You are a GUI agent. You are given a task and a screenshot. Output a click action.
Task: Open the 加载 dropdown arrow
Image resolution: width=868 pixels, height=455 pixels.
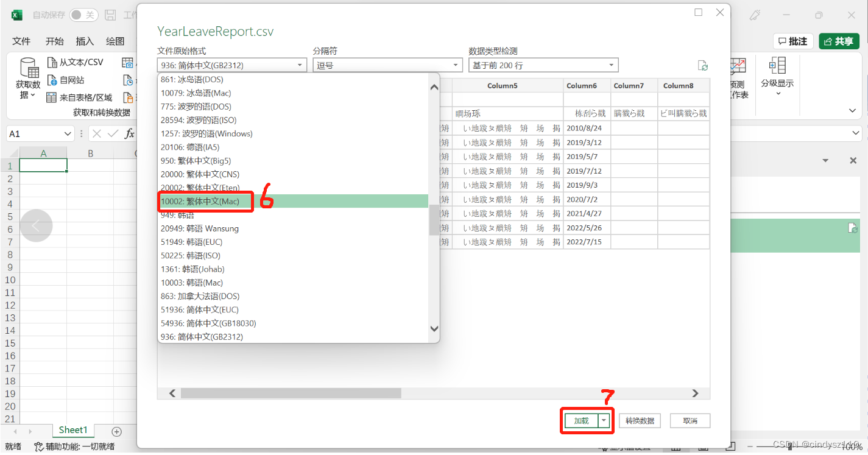click(x=603, y=420)
